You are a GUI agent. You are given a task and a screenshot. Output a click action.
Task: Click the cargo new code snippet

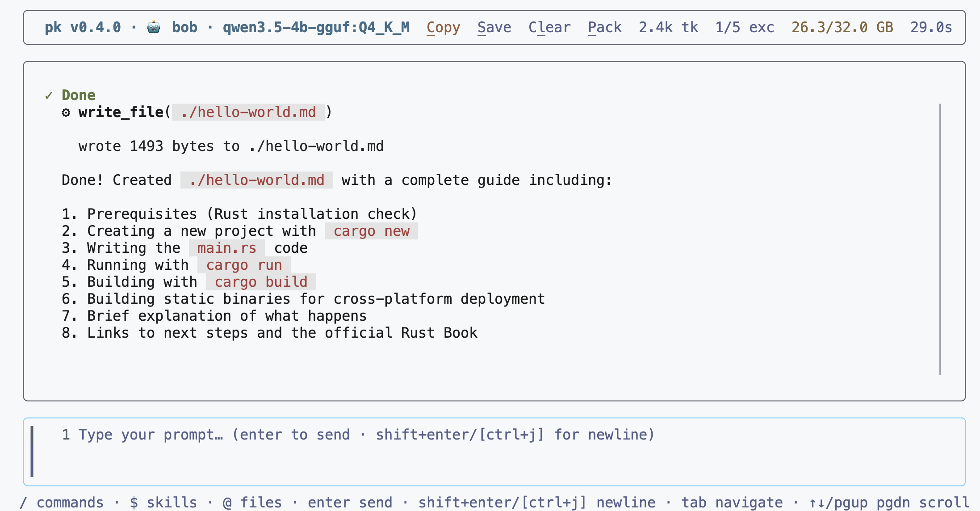(371, 231)
